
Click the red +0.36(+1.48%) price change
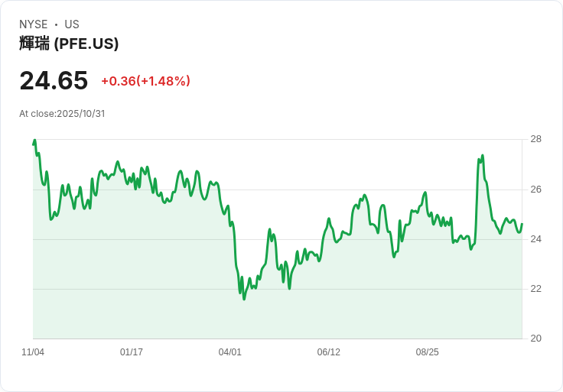[x=145, y=81]
